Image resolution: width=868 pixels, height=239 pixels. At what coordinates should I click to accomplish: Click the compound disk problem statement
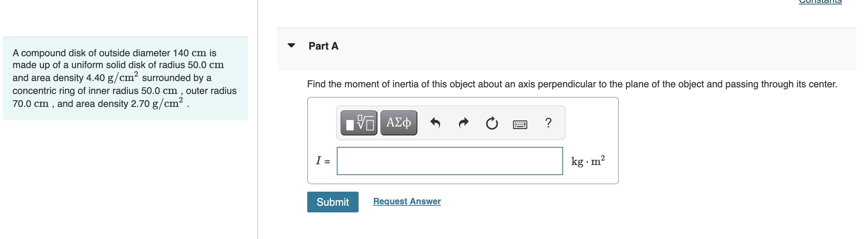125,78
